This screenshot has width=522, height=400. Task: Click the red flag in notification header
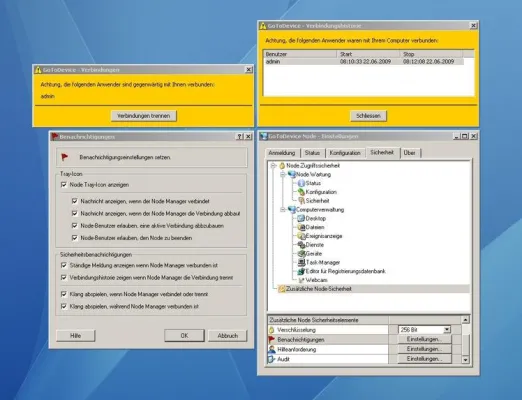(65, 157)
